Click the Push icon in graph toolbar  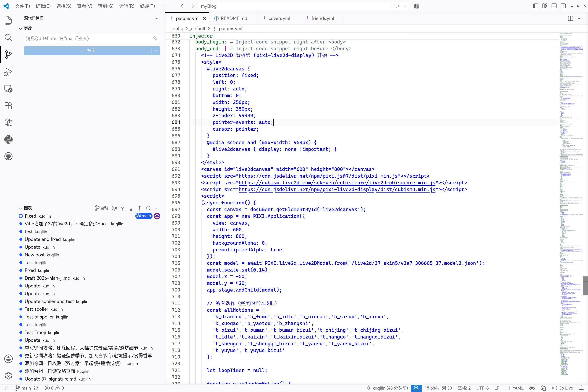pos(139,208)
